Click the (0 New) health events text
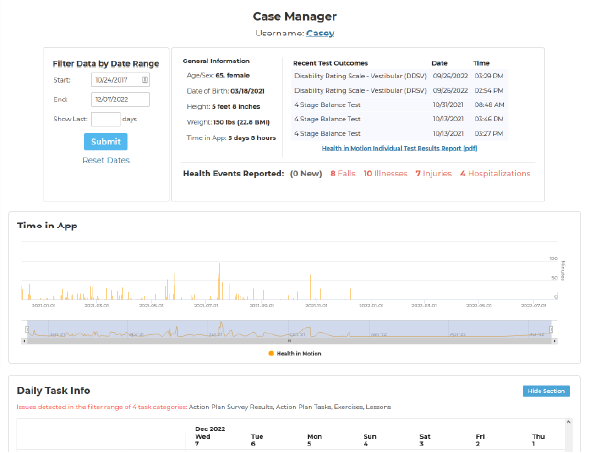 (306, 173)
